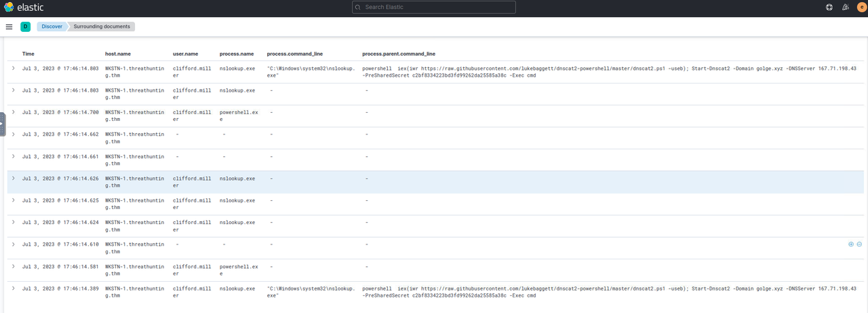
Task: Expand the 17:46:14.662 document row
Action: click(13, 134)
